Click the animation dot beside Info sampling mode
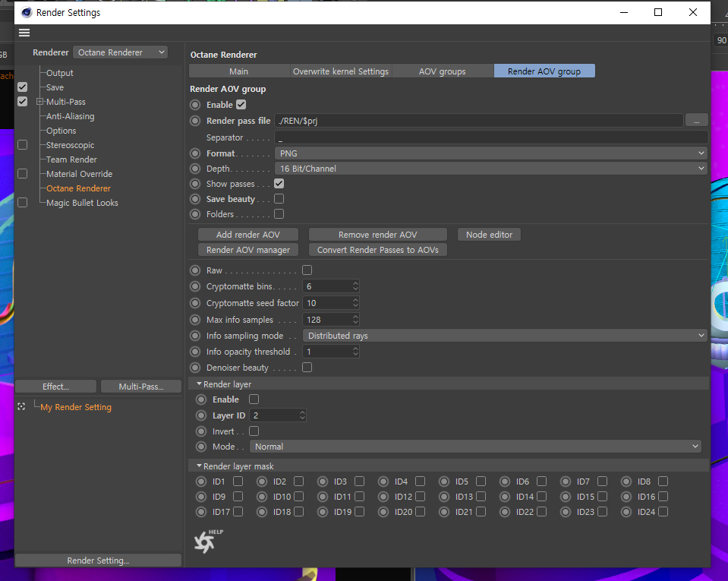Viewport: 728px width, 581px height. click(x=195, y=336)
